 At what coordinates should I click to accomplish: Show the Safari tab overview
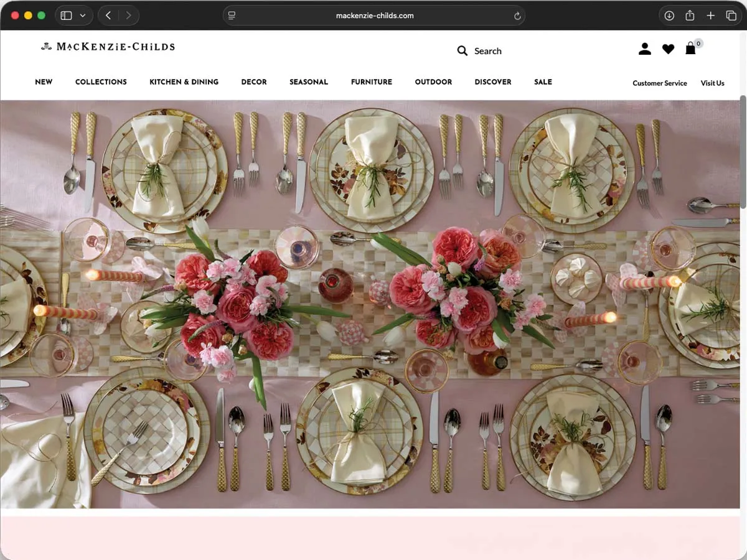tap(731, 16)
